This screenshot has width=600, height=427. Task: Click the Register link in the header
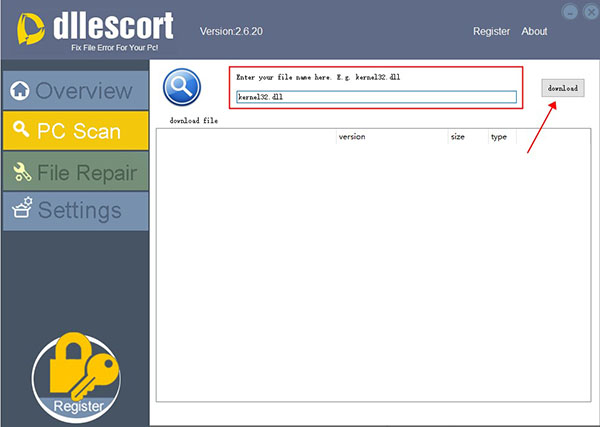(491, 31)
